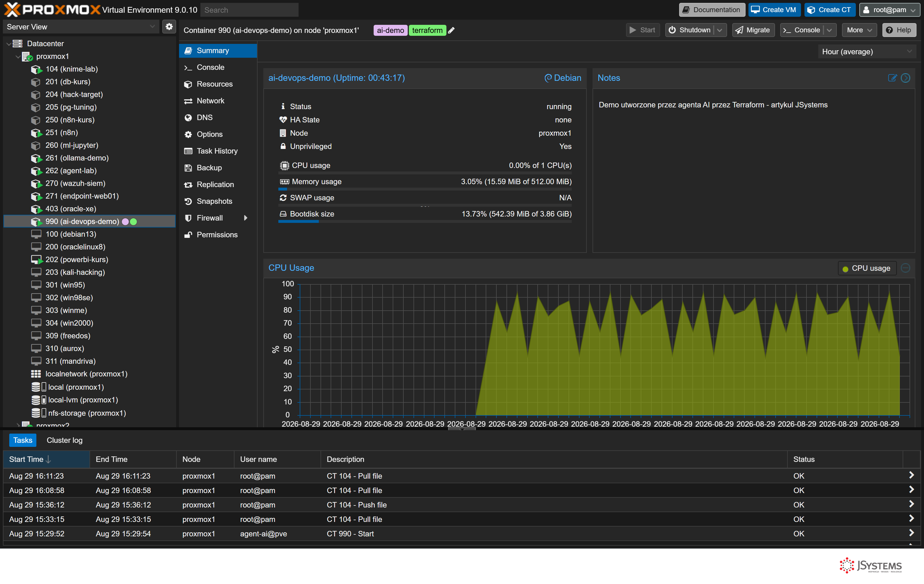The height and width of the screenshot is (584, 924).
Task: Select VM 202 (powerbi-kurs)
Action: tap(77, 260)
